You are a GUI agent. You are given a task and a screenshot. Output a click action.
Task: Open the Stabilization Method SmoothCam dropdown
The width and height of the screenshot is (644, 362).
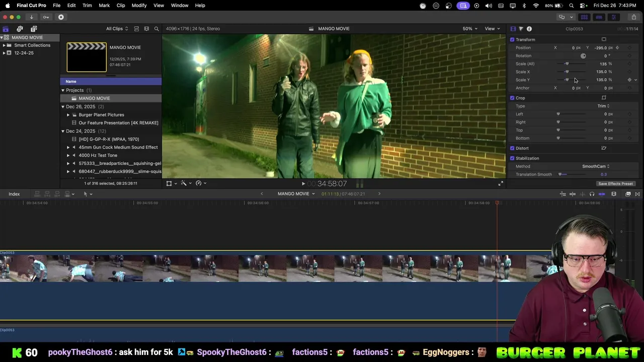coord(596,166)
